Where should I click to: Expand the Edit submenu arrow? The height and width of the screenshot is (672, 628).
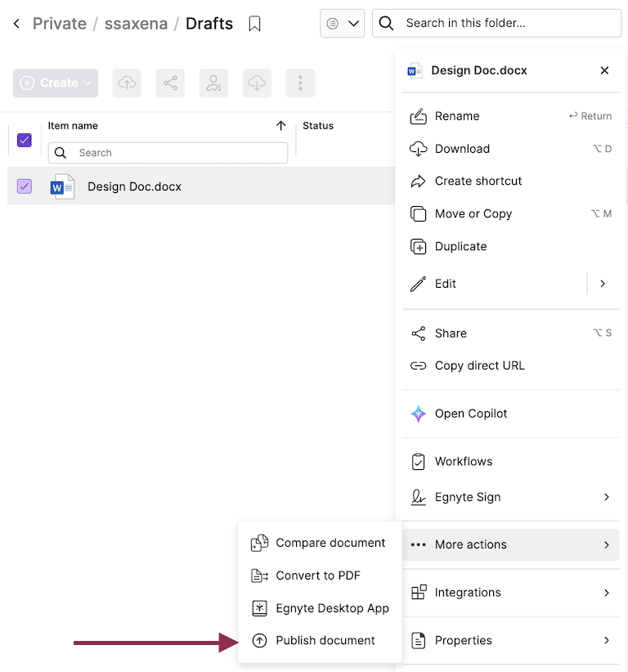pos(603,284)
